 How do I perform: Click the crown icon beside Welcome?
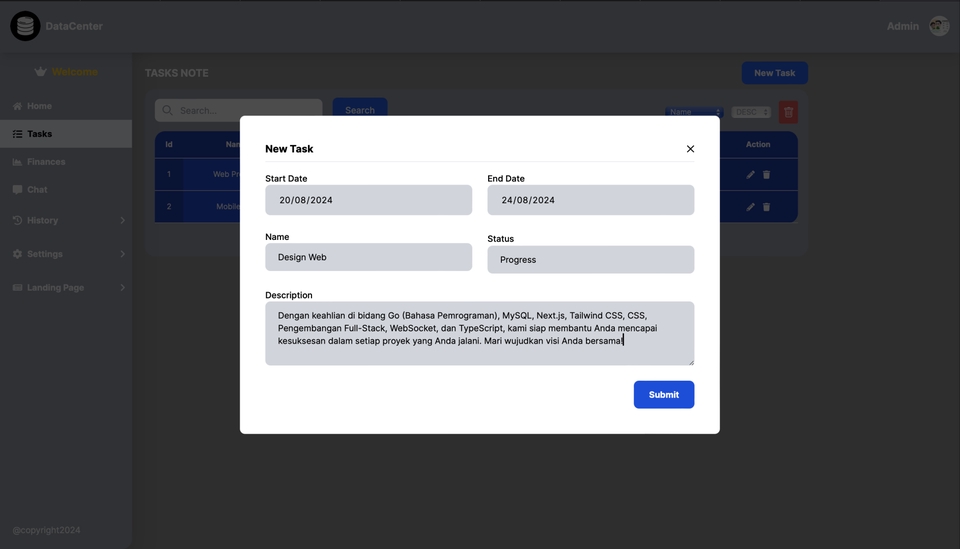pos(40,72)
